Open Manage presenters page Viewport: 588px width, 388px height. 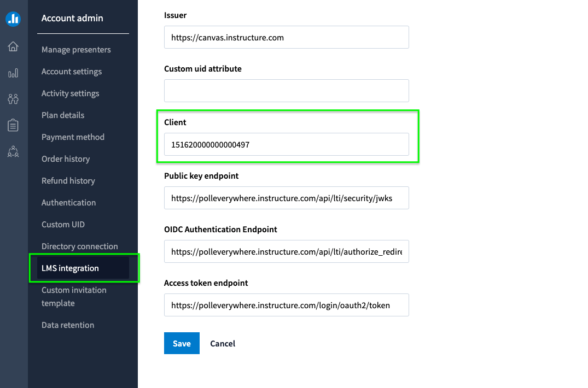pos(76,49)
